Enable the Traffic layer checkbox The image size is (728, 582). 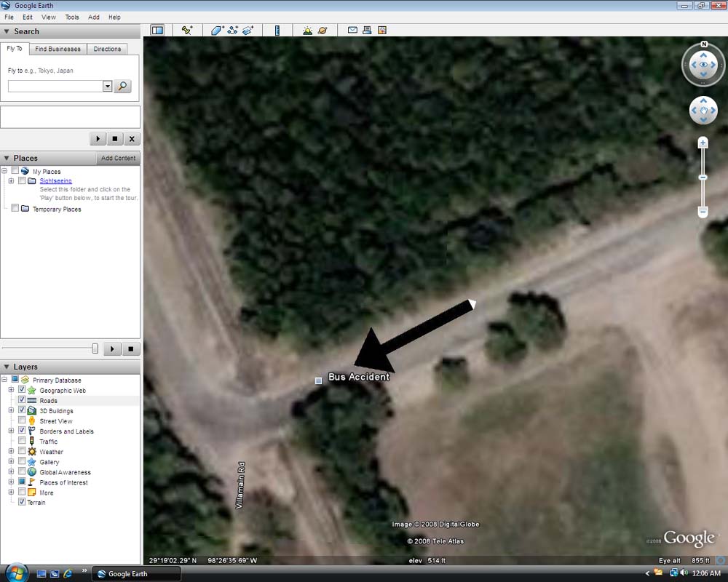(22, 441)
